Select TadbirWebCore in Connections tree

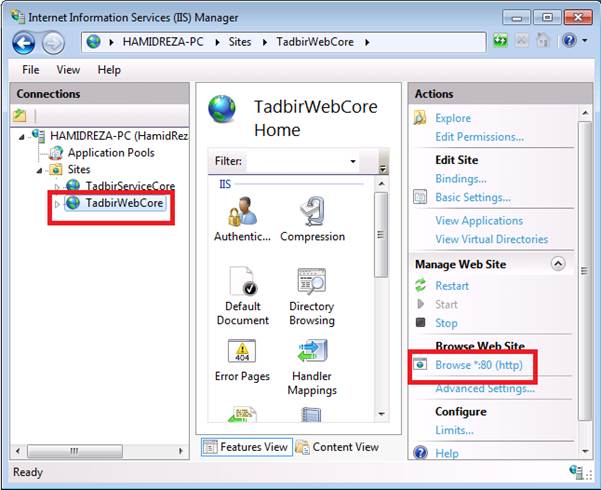[x=125, y=203]
